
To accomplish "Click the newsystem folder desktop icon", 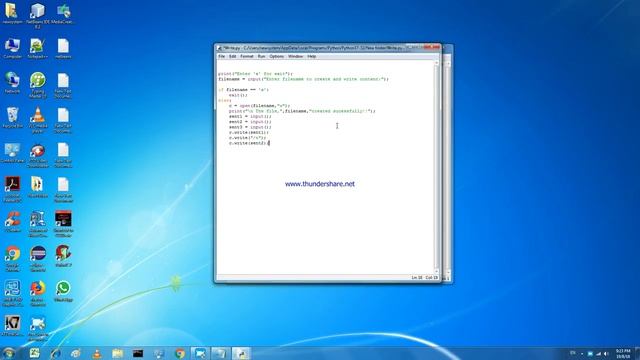I will [x=12, y=13].
